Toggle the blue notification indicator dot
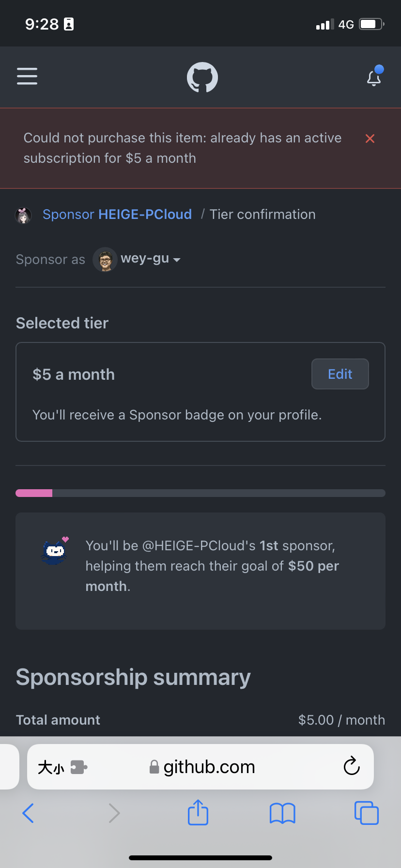 [x=380, y=69]
